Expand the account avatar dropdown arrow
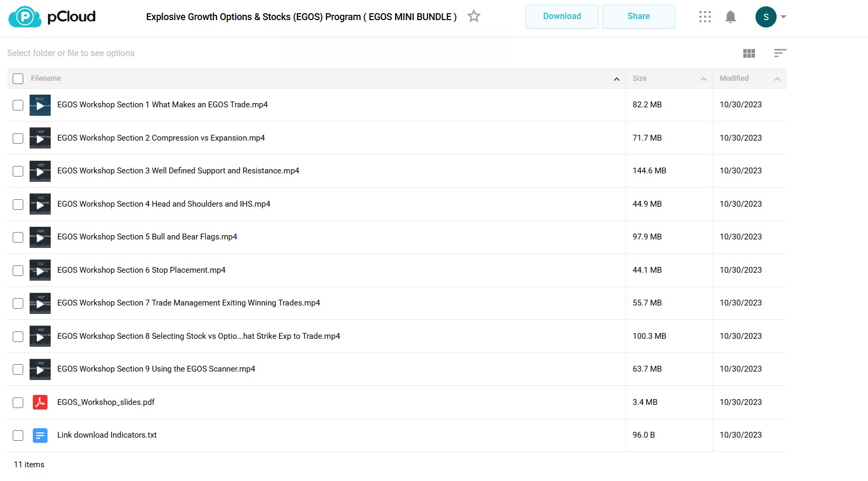This screenshot has height=481, width=868. pos(783,17)
